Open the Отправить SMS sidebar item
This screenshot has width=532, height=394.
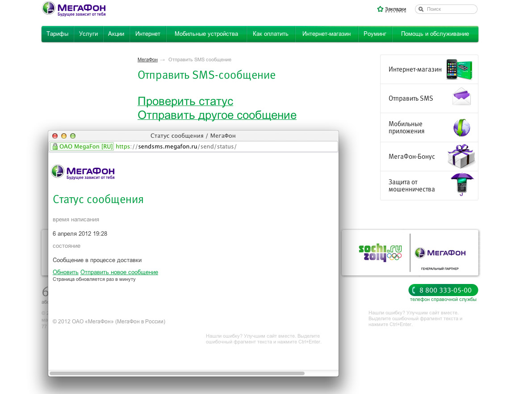click(429, 98)
